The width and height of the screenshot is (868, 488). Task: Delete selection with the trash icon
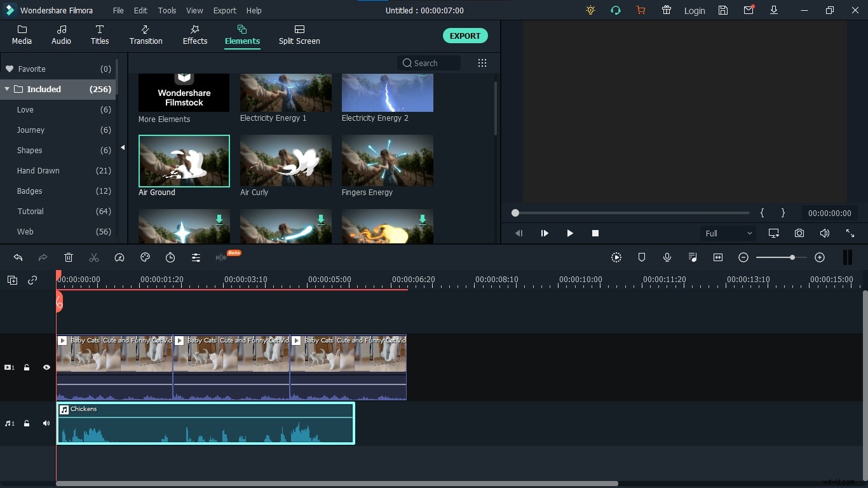click(x=69, y=258)
